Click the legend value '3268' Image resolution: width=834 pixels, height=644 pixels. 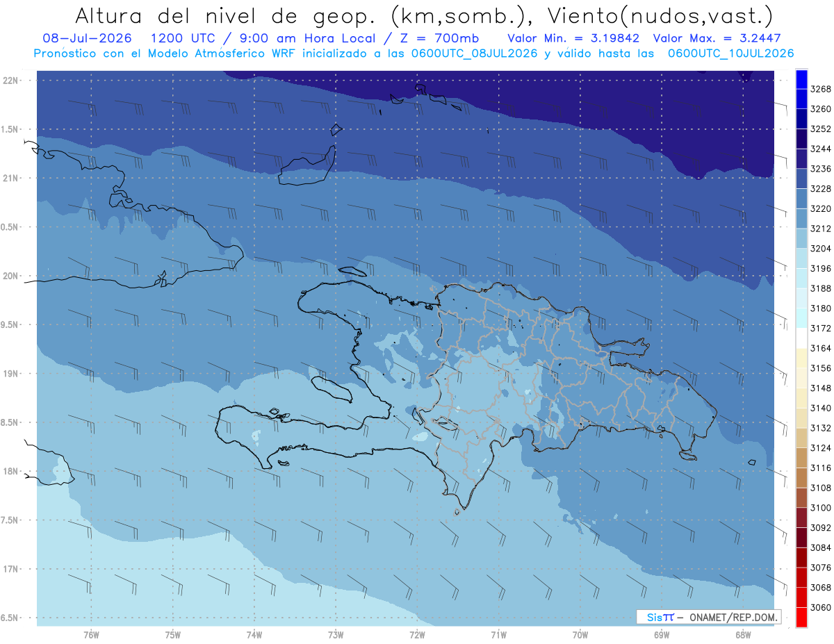tap(821, 90)
